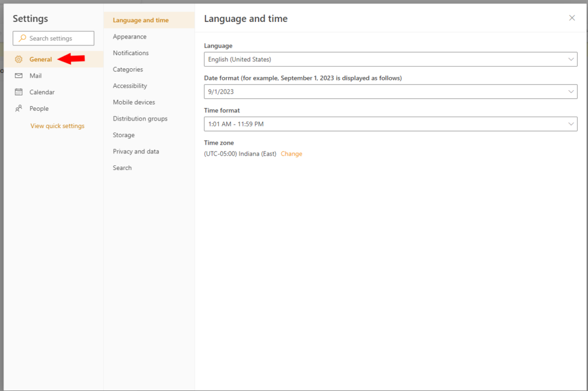588x391 pixels.
Task: Click the People icon in the sidebar
Action: 19,108
